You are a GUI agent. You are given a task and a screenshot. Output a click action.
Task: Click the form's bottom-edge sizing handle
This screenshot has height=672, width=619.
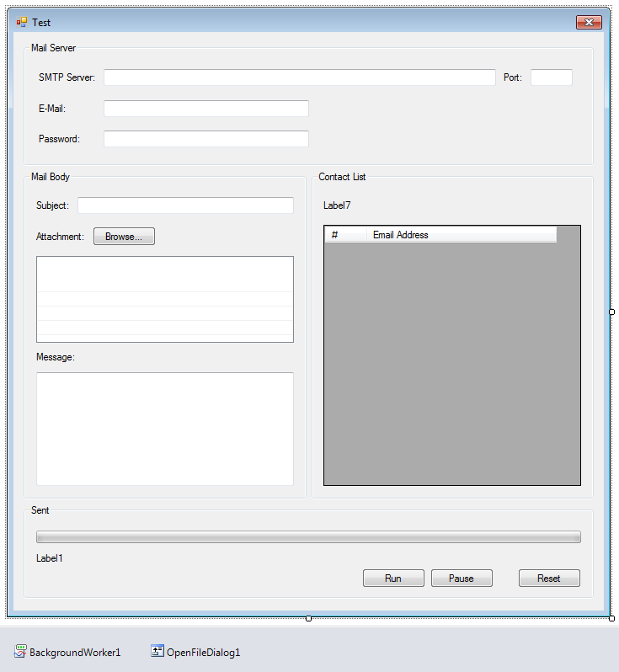tap(308, 618)
